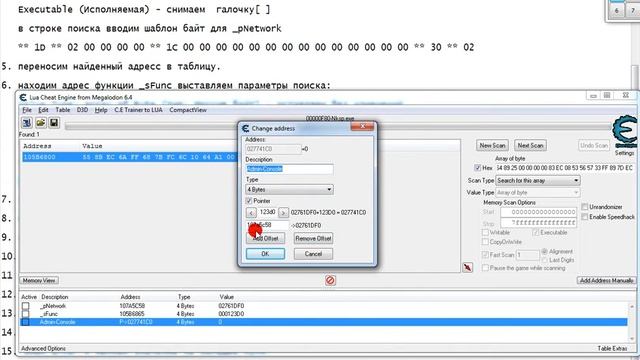Activate the _sFunc entry checkbox
The image size is (640, 360).
click(x=25, y=314)
